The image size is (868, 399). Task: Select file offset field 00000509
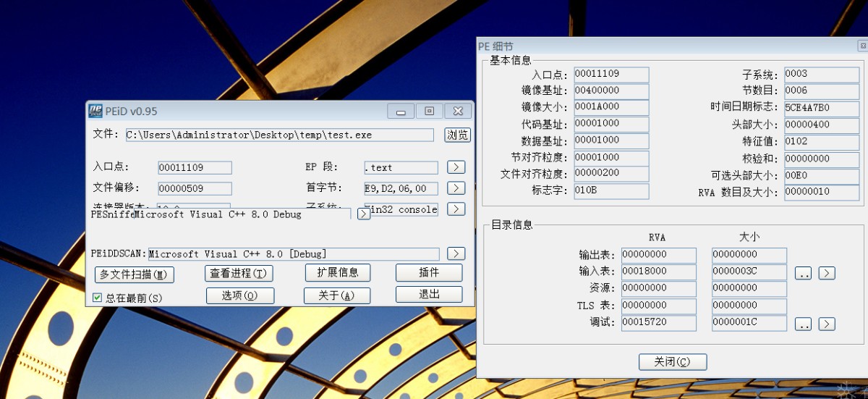[195, 189]
